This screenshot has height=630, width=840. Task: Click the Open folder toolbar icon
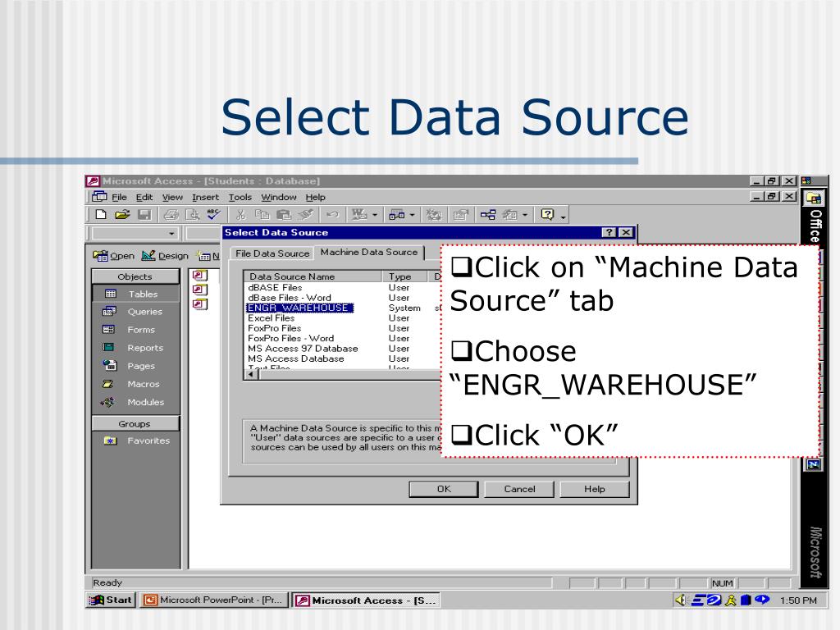[x=122, y=215]
